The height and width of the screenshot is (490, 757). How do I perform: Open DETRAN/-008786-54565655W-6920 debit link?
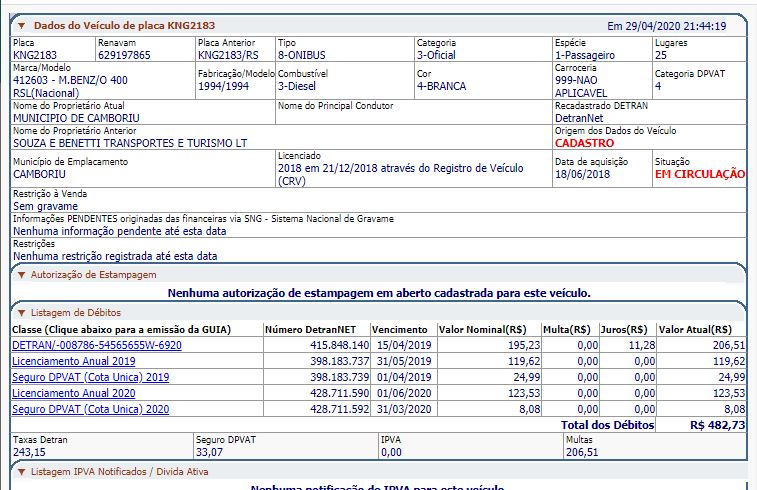(97, 345)
